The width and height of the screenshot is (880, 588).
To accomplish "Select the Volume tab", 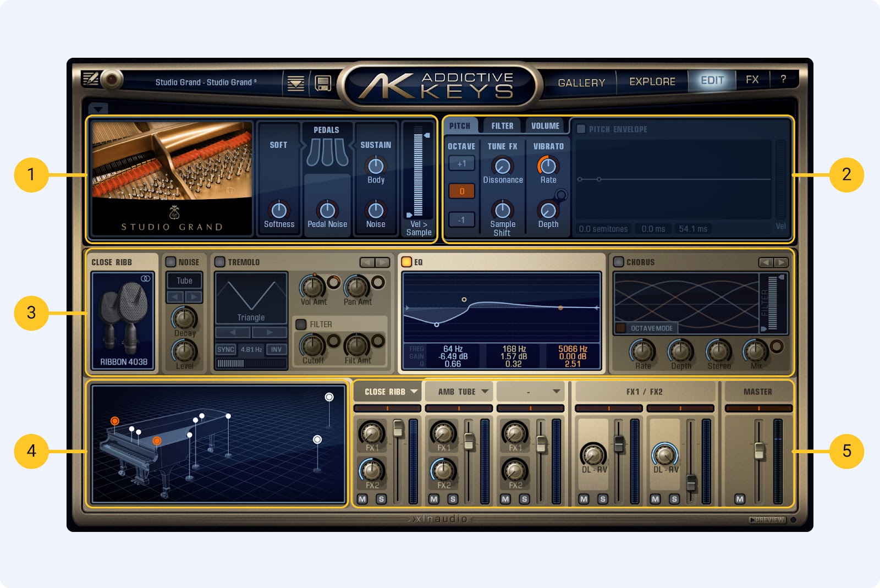I will pos(545,126).
